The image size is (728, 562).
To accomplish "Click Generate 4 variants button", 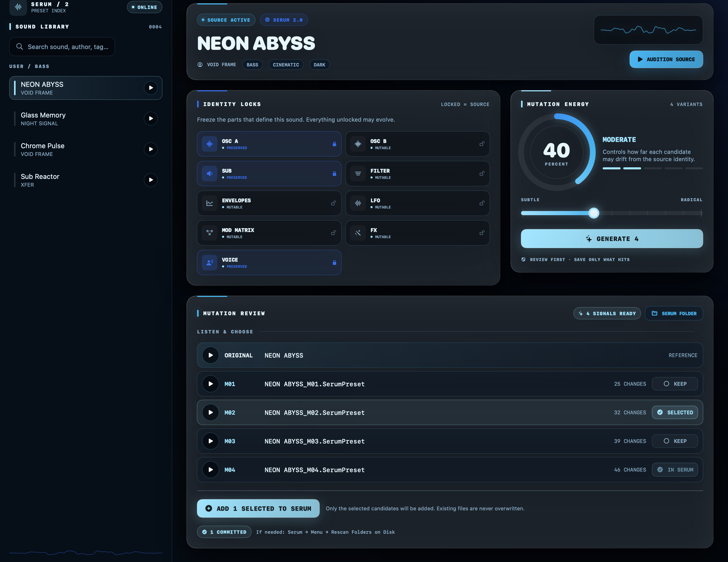I will pyautogui.click(x=612, y=239).
